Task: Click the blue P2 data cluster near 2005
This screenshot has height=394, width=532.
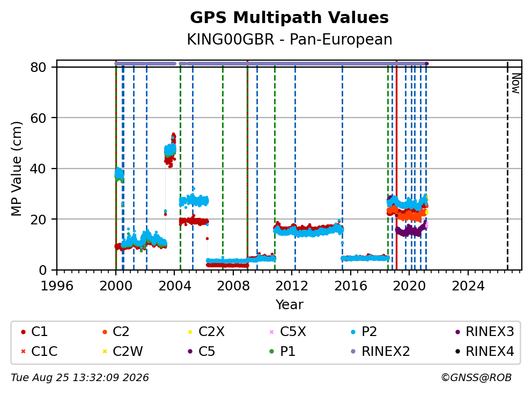Action: 194,201
